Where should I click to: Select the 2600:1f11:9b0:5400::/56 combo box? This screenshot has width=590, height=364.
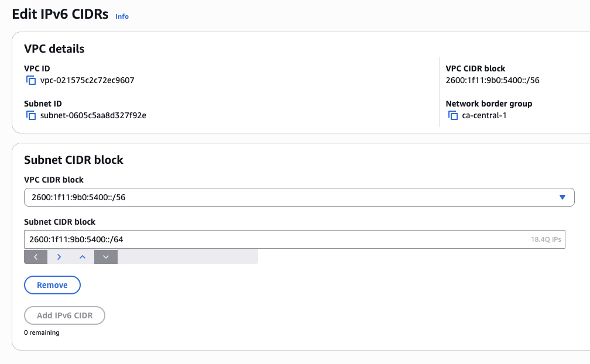[x=293, y=198]
